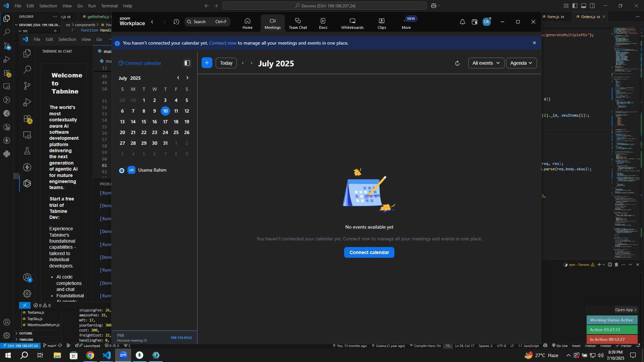Viewport: 644px width, 362px height.
Task: Collapse the DEVOMS root folder in Explorer
Action: click(38, 25)
